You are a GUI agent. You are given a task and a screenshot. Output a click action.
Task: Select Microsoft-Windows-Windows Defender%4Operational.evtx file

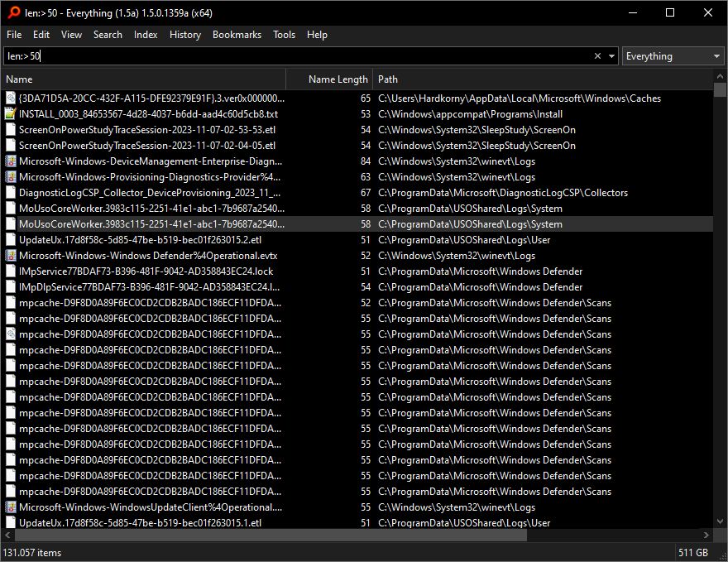tap(148, 256)
